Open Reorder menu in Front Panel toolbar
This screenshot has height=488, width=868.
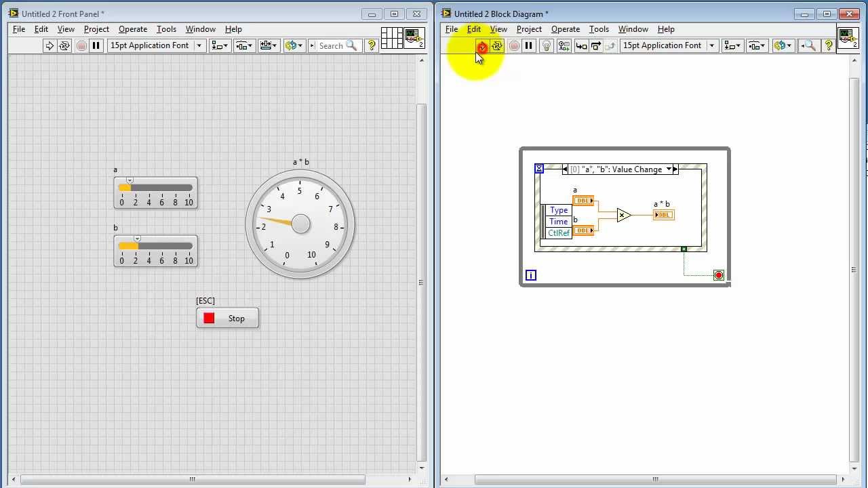(x=294, y=45)
